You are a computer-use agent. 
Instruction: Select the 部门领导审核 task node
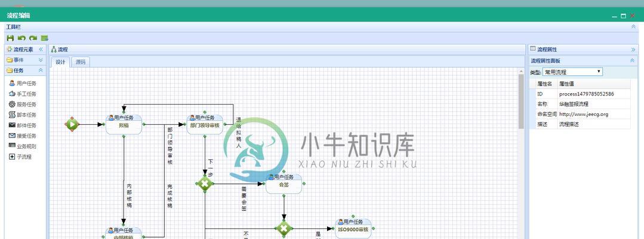tap(205, 124)
